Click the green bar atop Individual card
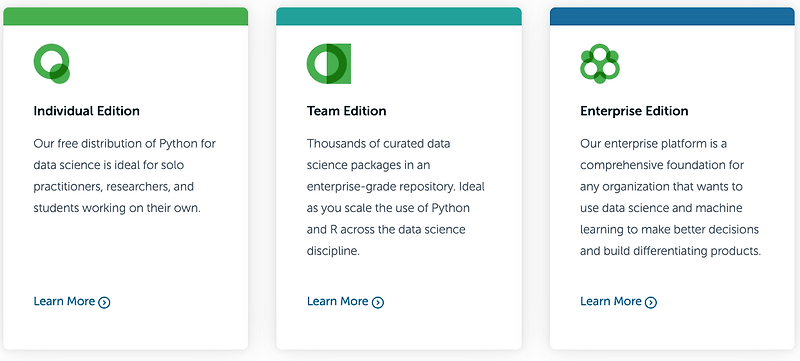The width and height of the screenshot is (800, 361). click(126, 16)
